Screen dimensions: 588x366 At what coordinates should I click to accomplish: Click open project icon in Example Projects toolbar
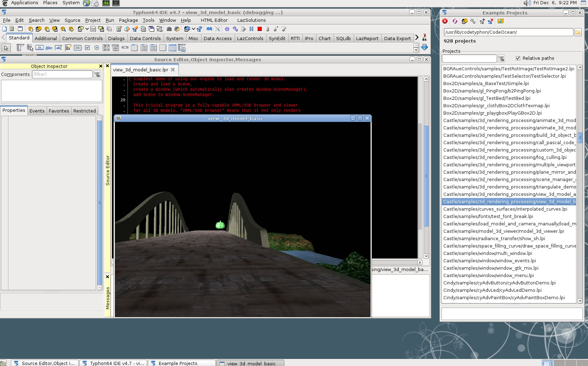tap(465, 21)
